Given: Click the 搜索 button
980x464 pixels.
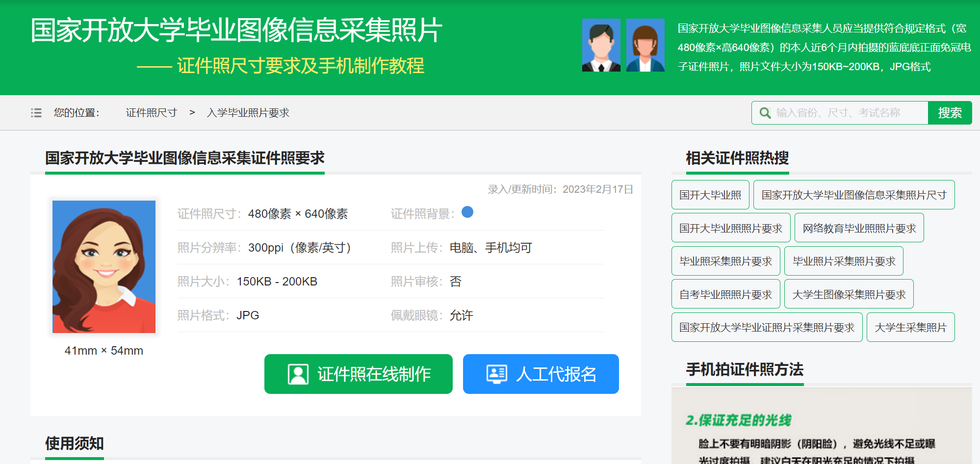Looking at the screenshot, I should click(x=950, y=113).
